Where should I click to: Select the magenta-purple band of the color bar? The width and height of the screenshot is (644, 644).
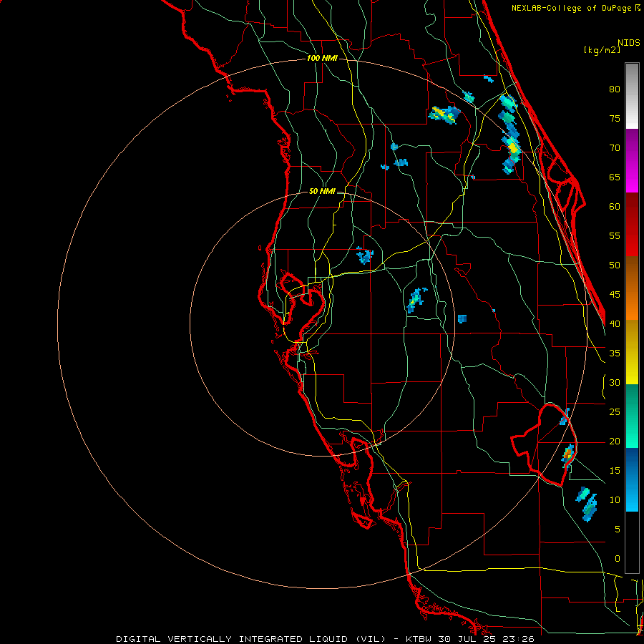[632, 161]
